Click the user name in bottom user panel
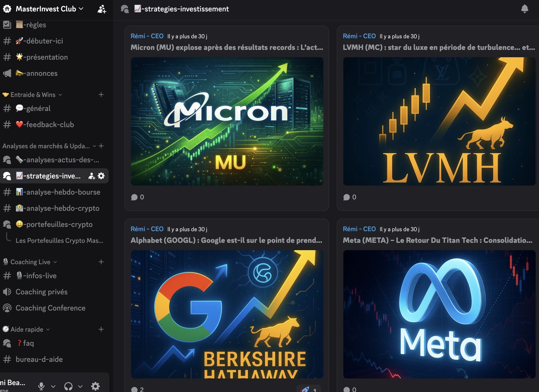 tap(12, 383)
